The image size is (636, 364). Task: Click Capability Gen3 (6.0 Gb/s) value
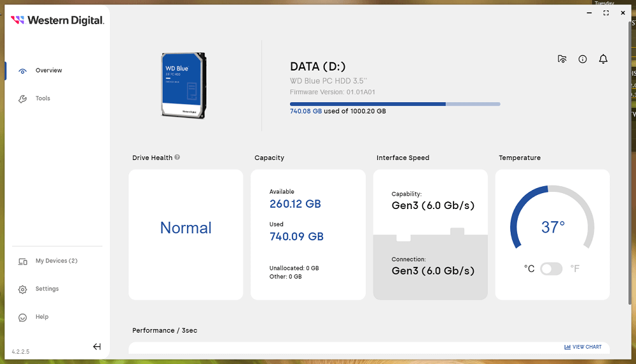pos(432,206)
